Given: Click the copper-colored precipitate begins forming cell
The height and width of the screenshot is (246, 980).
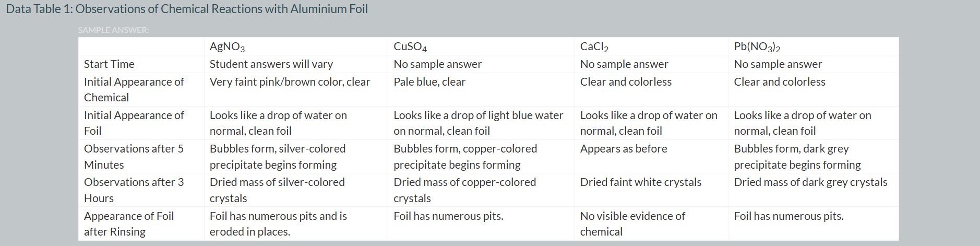Looking at the screenshot, I should point(465,156).
